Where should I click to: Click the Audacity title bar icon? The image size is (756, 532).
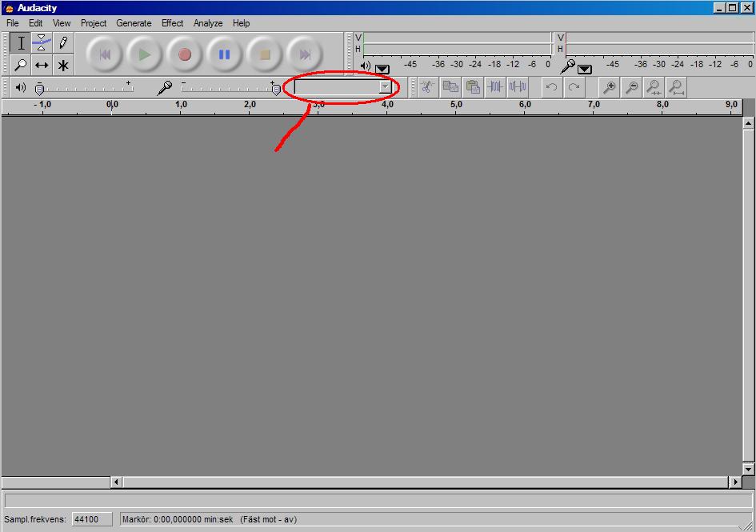(9, 8)
